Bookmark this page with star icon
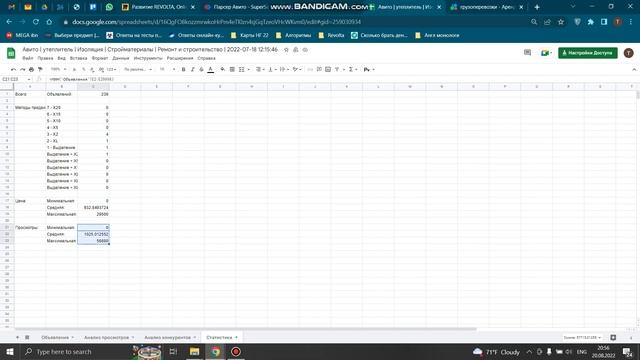This screenshot has height=360, width=640. [561, 22]
